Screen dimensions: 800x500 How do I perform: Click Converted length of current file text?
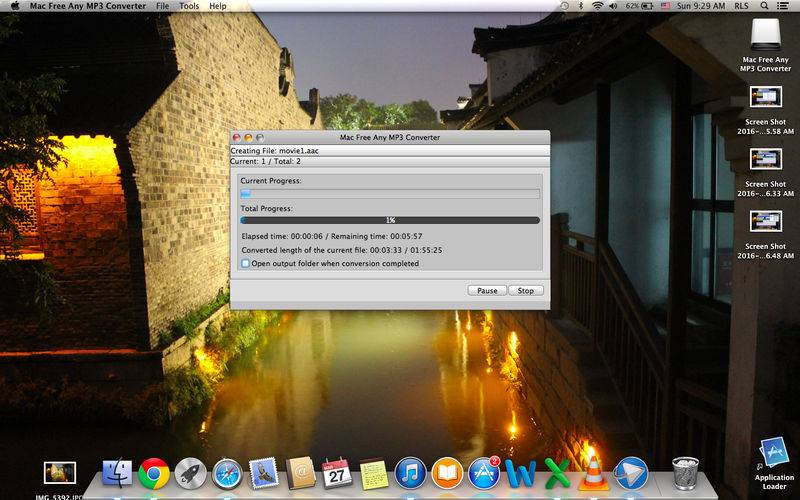tap(342, 250)
